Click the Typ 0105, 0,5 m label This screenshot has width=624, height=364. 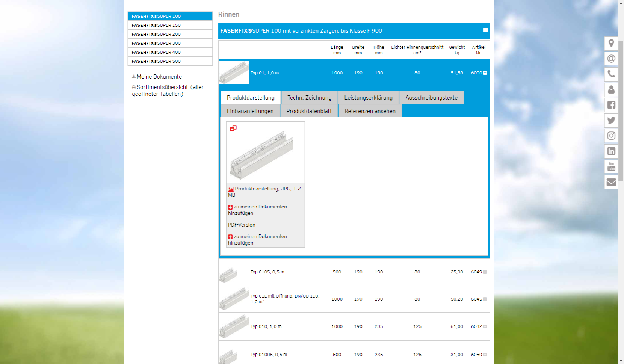coord(267,272)
